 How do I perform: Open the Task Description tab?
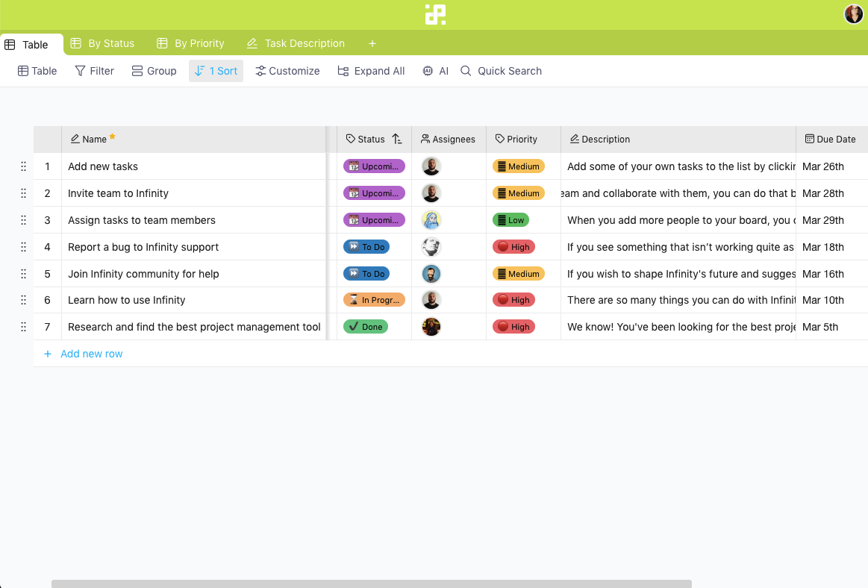296,43
